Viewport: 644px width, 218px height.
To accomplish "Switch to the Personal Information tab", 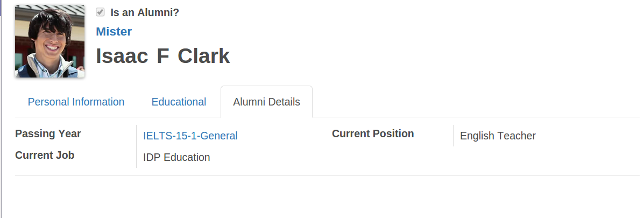I will pos(76,102).
